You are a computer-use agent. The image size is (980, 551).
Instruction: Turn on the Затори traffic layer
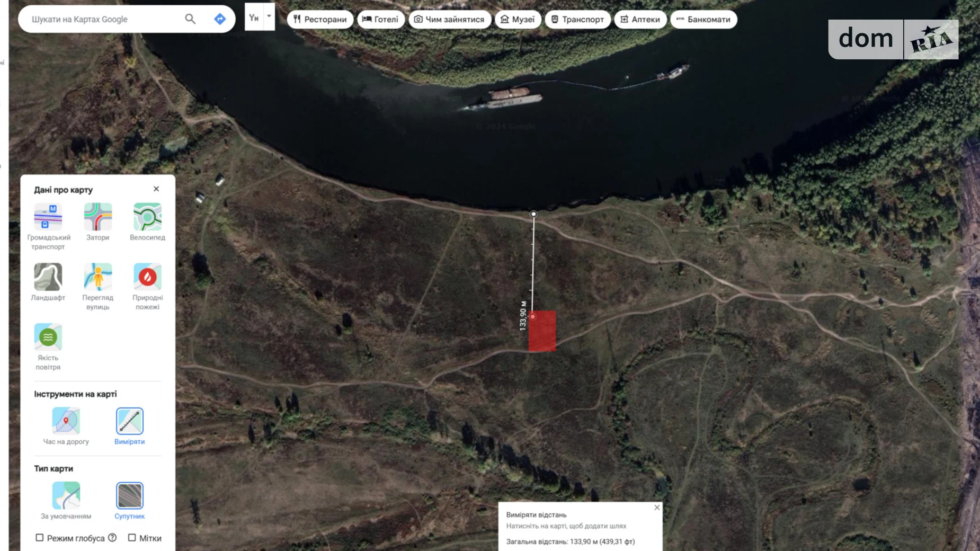[x=98, y=217]
